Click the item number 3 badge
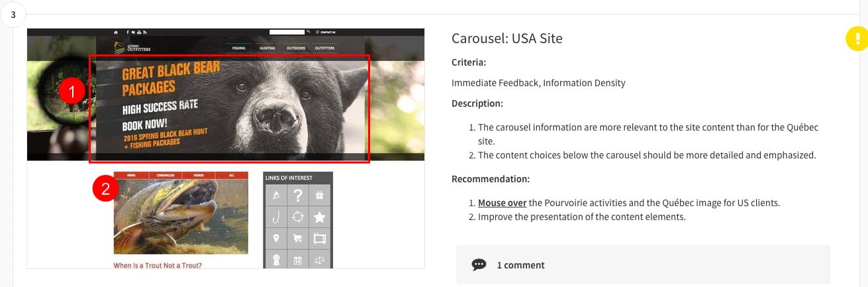The image size is (868, 287). pyautogui.click(x=13, y=15)
